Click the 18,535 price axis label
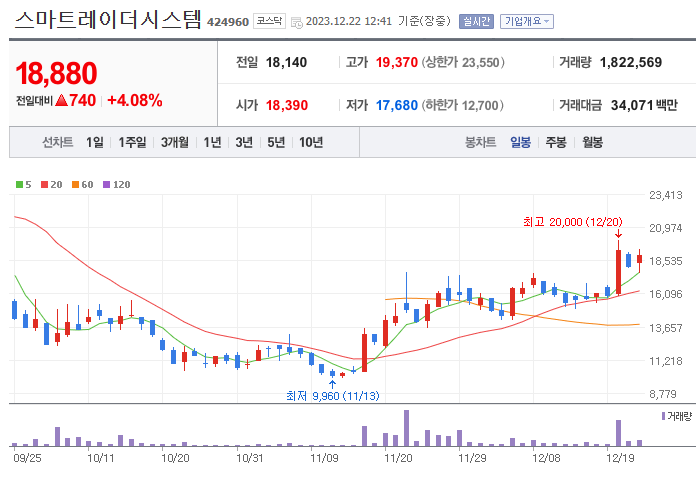 point(666,261)
